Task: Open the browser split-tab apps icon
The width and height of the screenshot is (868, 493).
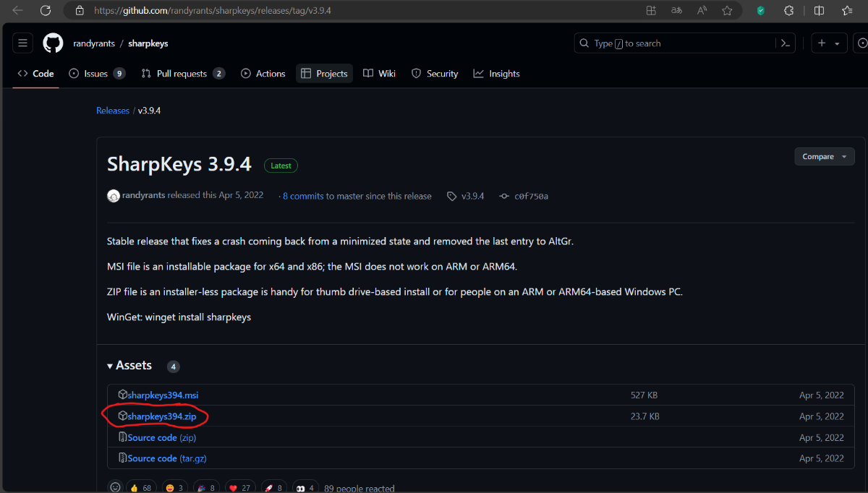Action: click(651, 11)
